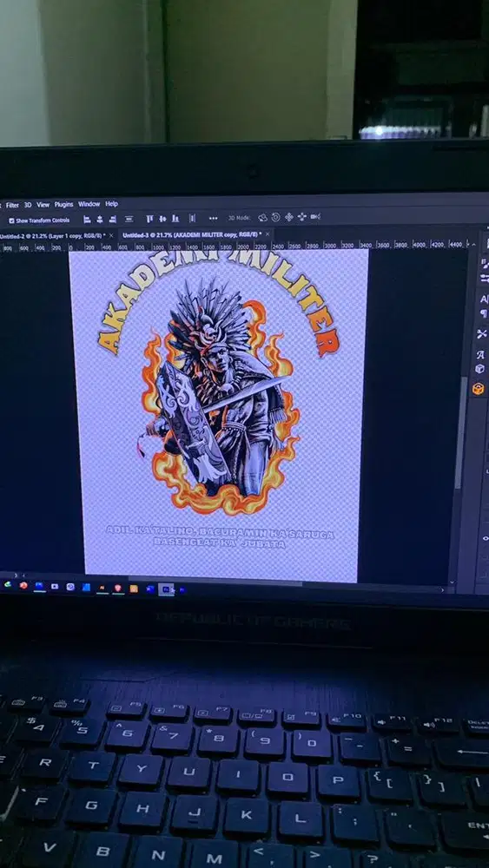Open the yellow app icon in the taskbar

click(134, 589)
